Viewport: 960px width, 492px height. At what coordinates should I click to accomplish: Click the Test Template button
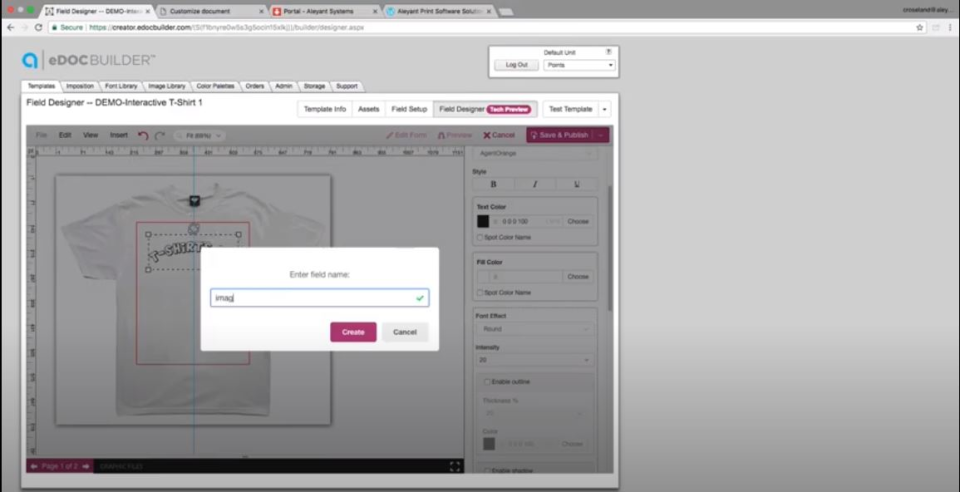[x=571, y=109]
